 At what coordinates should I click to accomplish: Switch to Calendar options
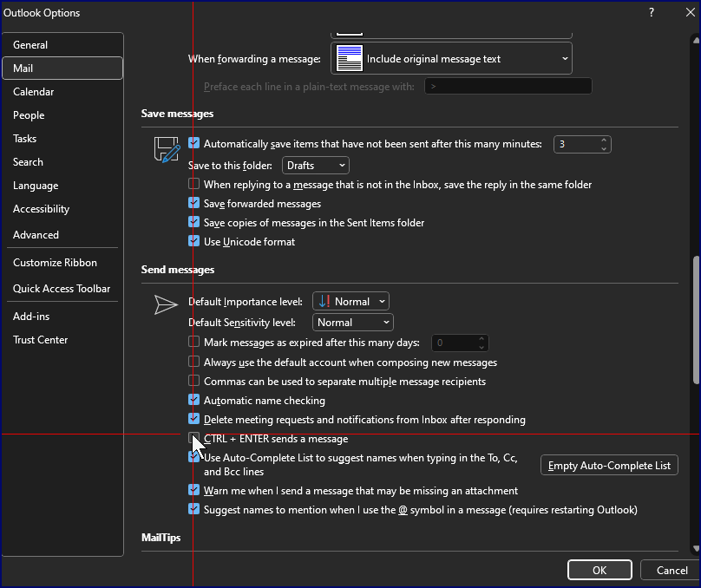pos(62,92)
